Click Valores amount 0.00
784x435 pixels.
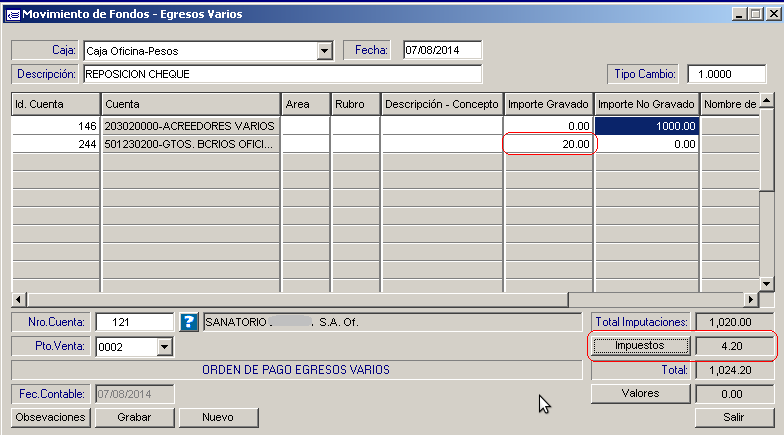[734, 394]
